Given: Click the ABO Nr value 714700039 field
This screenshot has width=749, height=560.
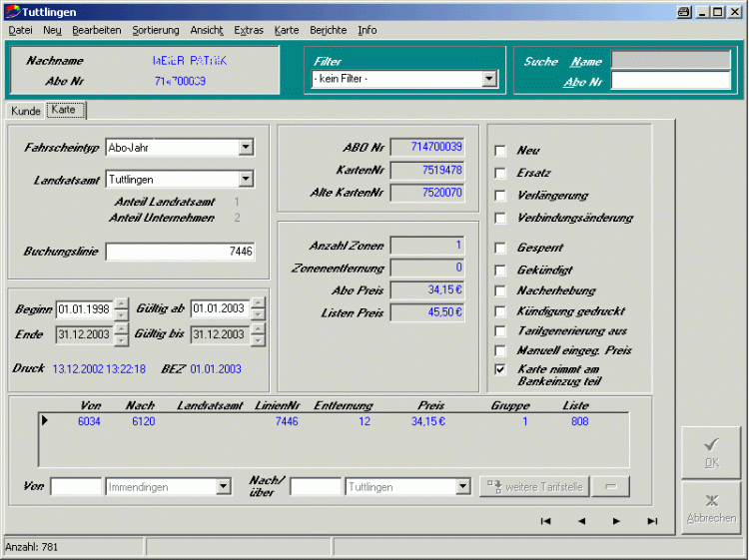Looking at the screenshot, I should pos(427,147).
